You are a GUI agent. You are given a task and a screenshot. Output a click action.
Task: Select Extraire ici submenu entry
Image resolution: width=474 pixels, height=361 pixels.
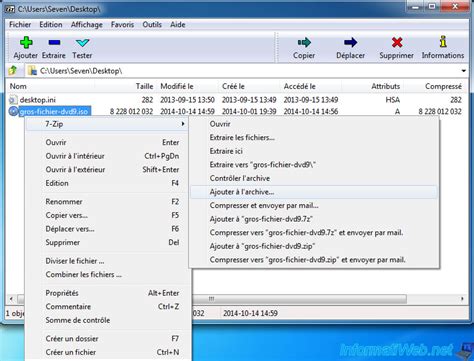[x=313, y=151]
